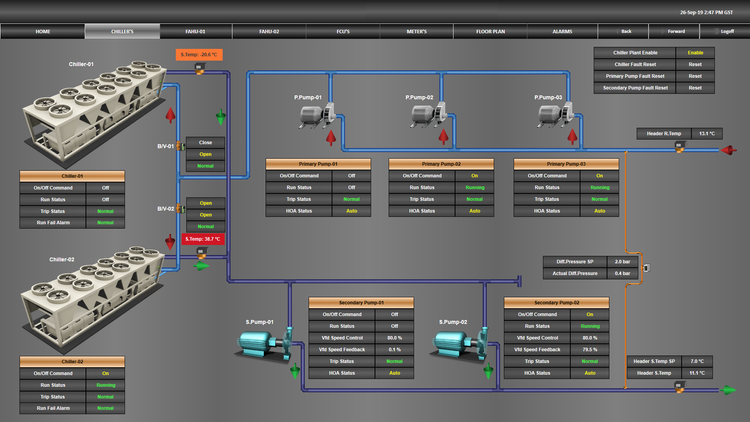Edit Secondary Pump-02 Vfd Speed Control value
Image resolution: width=750 pixels, height=422 pixels.
(x=590, y=338)
